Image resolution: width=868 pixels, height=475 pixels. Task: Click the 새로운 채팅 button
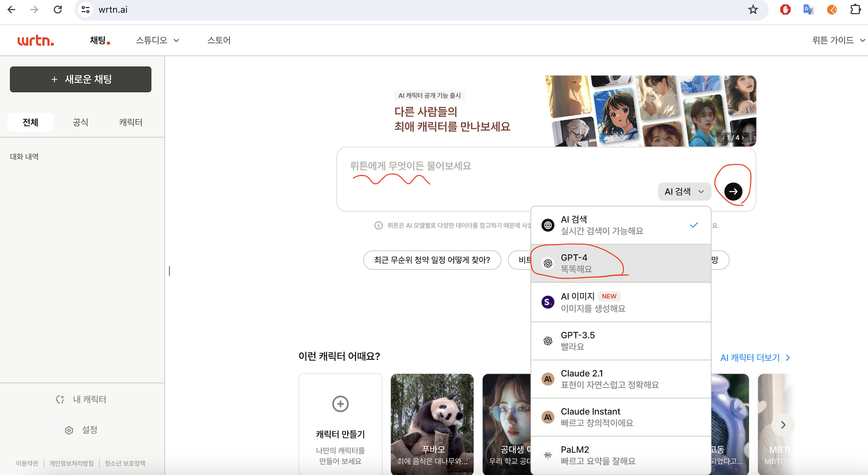coord(81,79)
